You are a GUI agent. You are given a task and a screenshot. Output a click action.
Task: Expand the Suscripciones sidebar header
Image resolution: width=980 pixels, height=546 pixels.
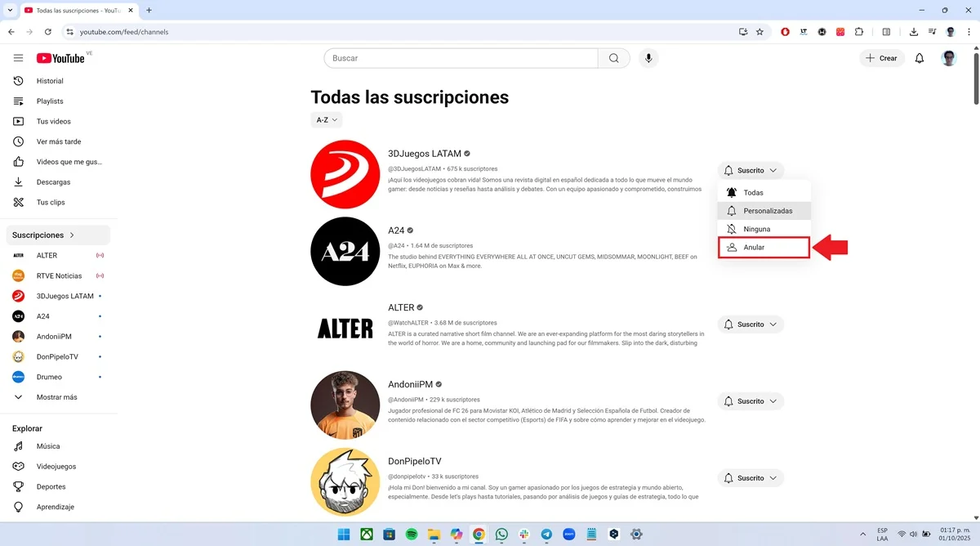click(x=57, y=235)
